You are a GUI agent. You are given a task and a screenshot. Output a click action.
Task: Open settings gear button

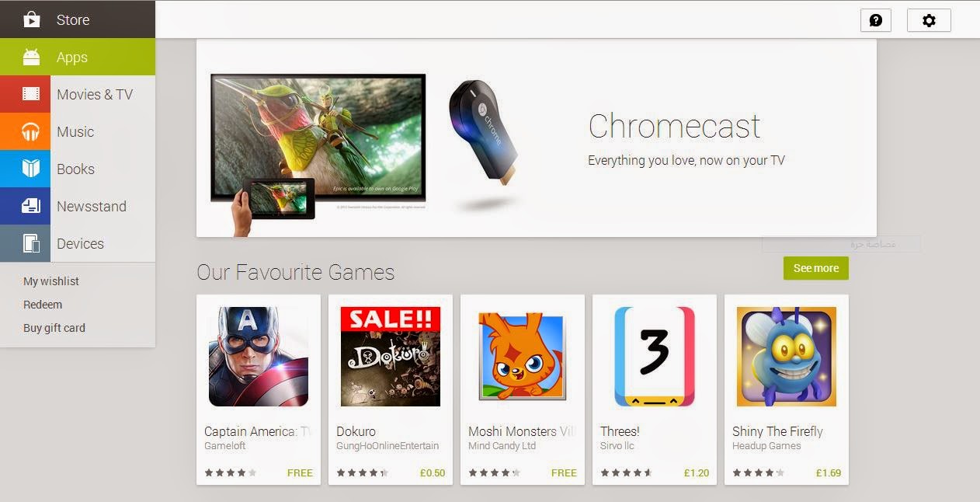coord(929,20)
